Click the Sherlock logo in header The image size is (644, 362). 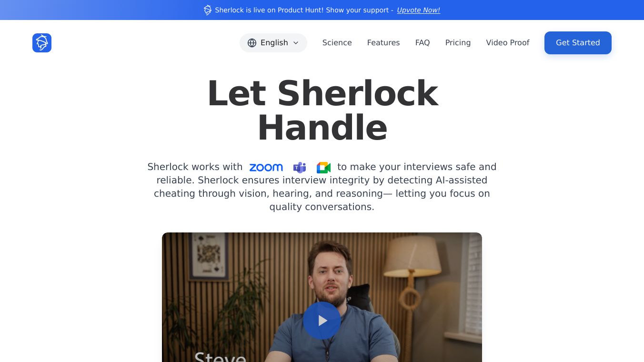(x=42, y=43)
